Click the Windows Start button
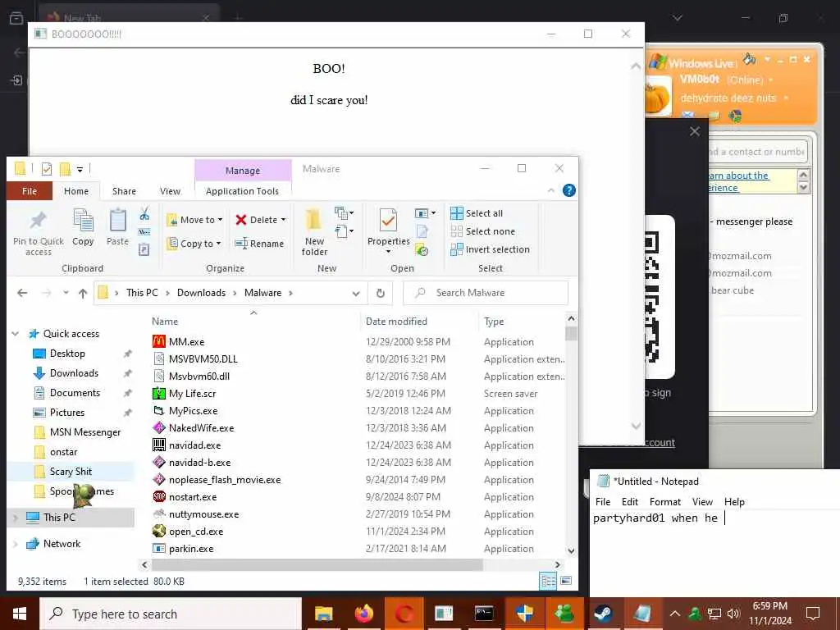The width and height of the screenshot is (840, 630). click(x=20, y=614)
